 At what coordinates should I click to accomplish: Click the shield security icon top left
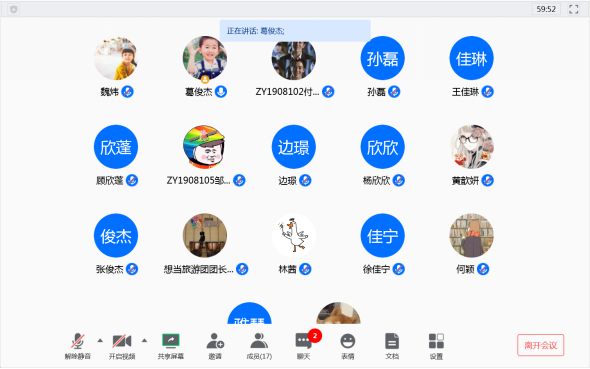[x=14, y=9]
